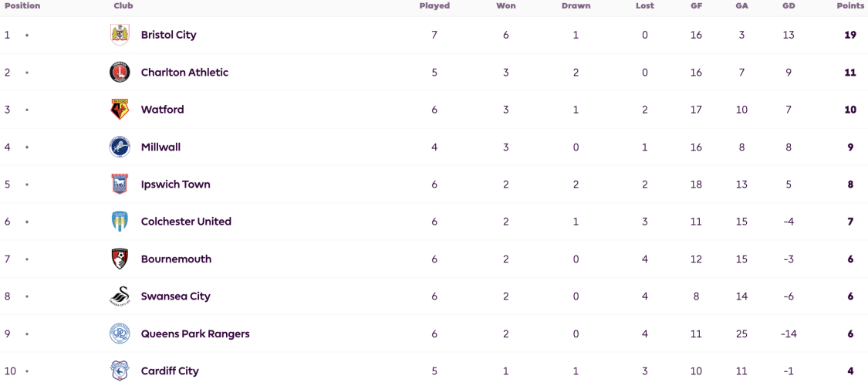Click the Colchester United badge
The image size is (868, 386).
(119, 222)
